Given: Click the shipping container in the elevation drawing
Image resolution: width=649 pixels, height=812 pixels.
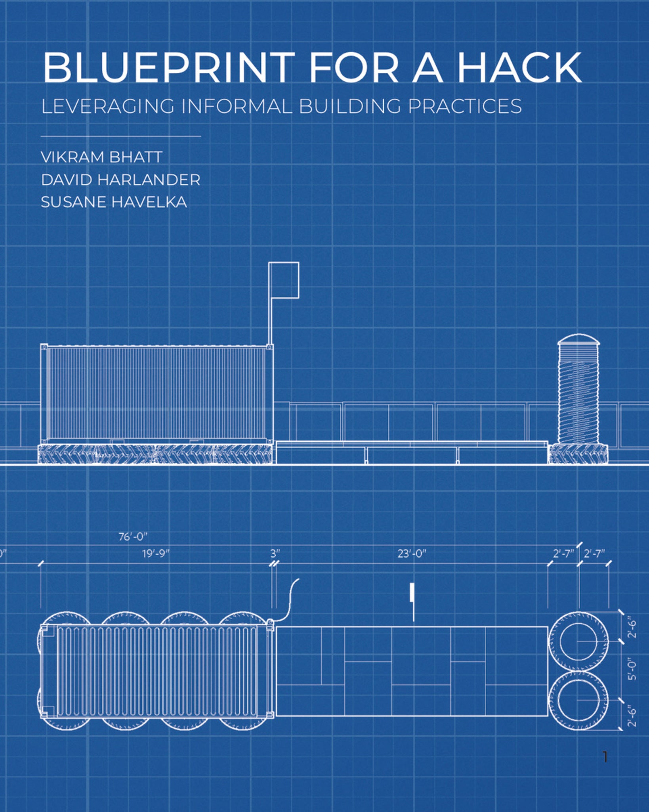Looking at the screenshot, I should pos(157,394).
